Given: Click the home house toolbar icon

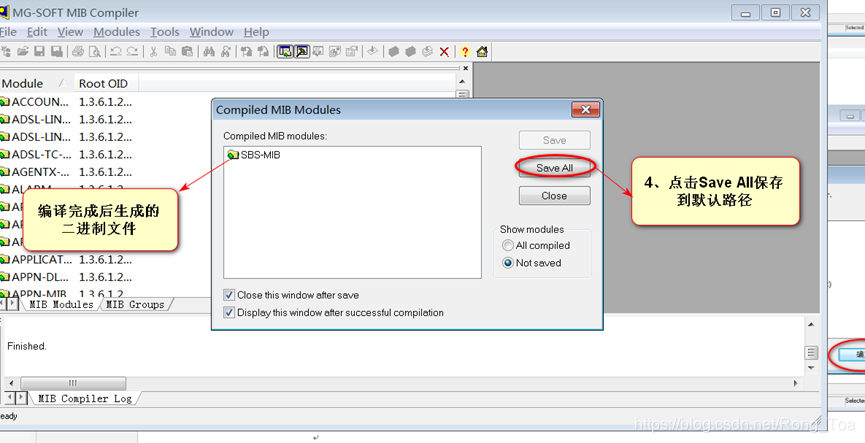Looking at the screenshot, I should pos(482,51).
